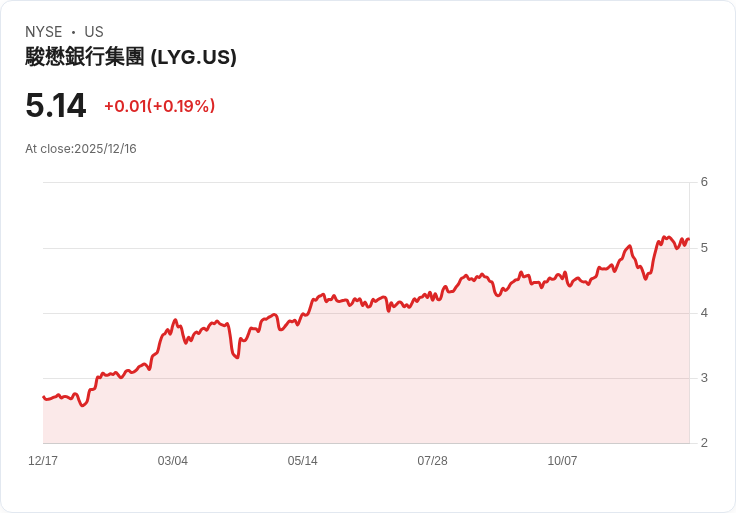Click the 5 value on price axis
Image resolution: width=736 pixels, height=513 pixels.
tap(704, 247)
